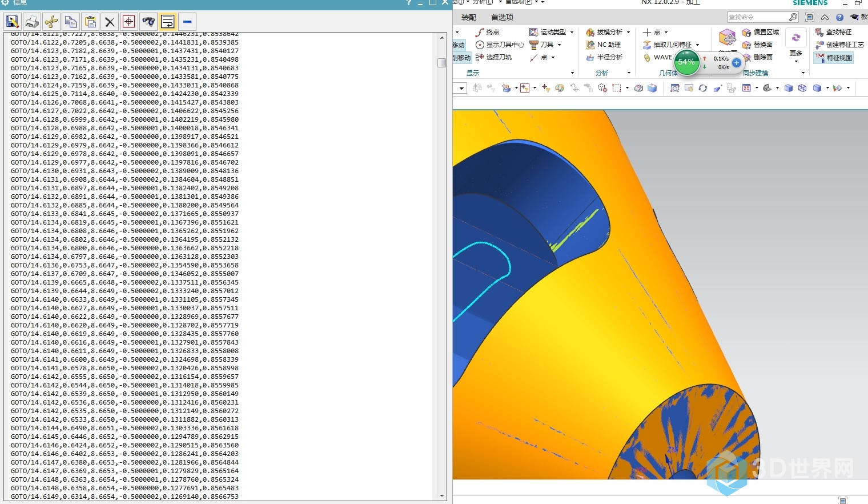The width and height of the screenshot is (868, 504).
Task: Click the full screen icon beside the command finder
Action: (x=810, y=17)
